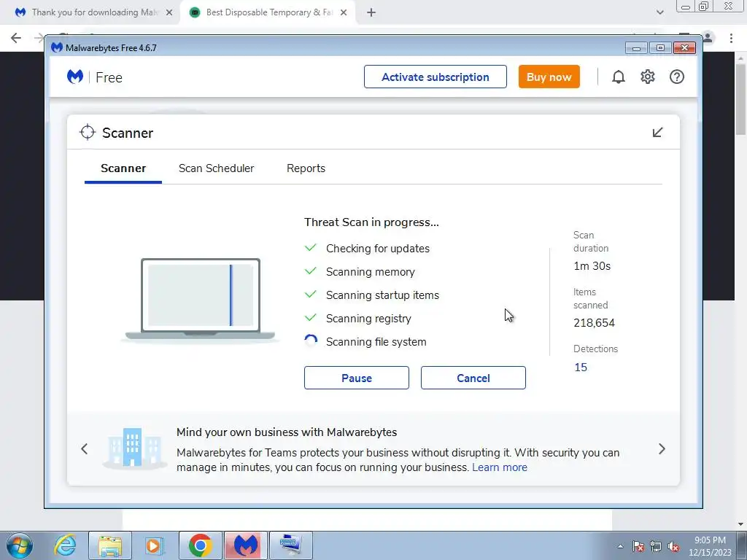Cancel the threat scan
Viewport: 747px width, 560px height.
[x=473, y=378]
